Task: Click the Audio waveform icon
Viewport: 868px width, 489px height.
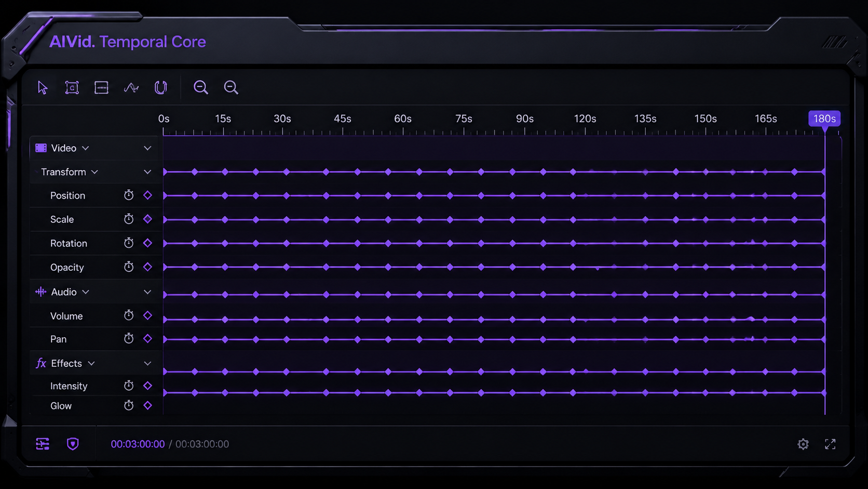Action: coord(40,292)
